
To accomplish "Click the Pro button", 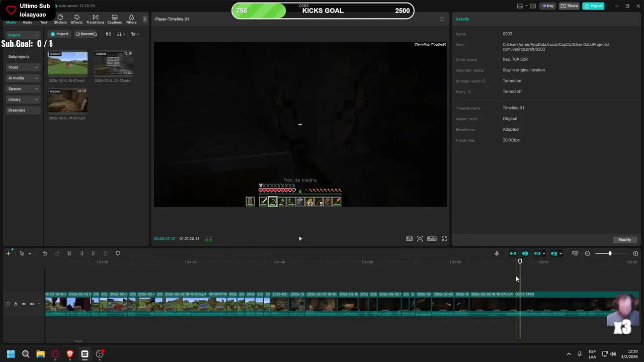I will pos(547,6).
